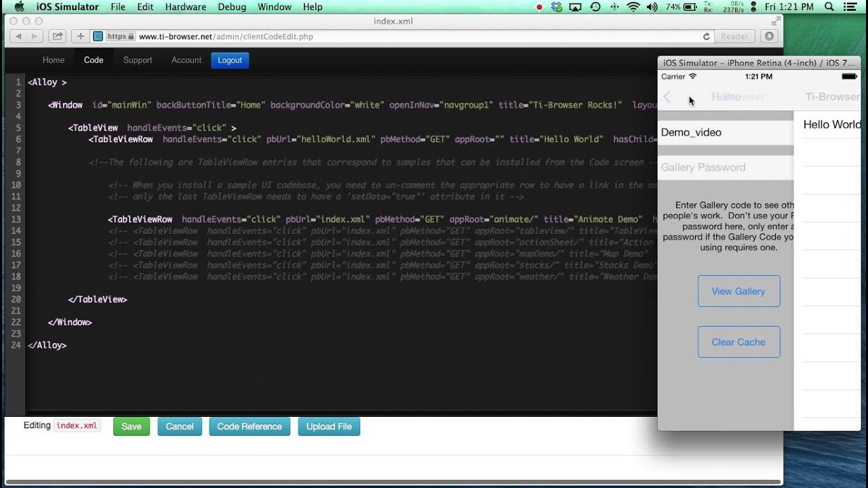Open the volume control icon
Image resolution: width=868 pixels, height=488 pixels.
coord(652,7)
